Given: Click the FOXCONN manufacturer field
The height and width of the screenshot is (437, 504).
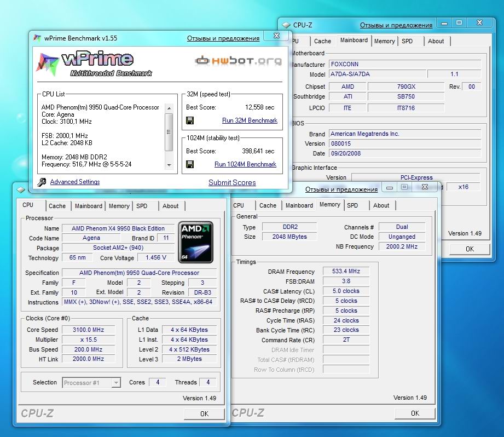Looking at the screenshot, I should coord(405,64).
